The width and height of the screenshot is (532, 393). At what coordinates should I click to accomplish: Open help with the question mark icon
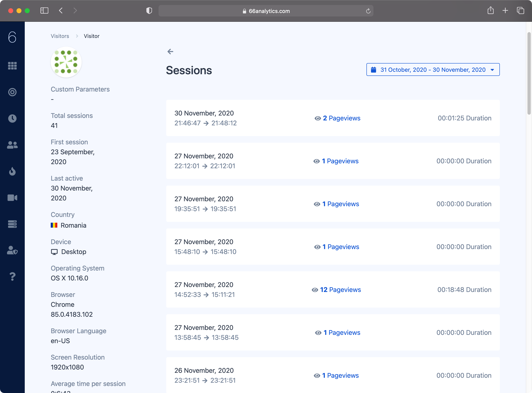(12, 276)
